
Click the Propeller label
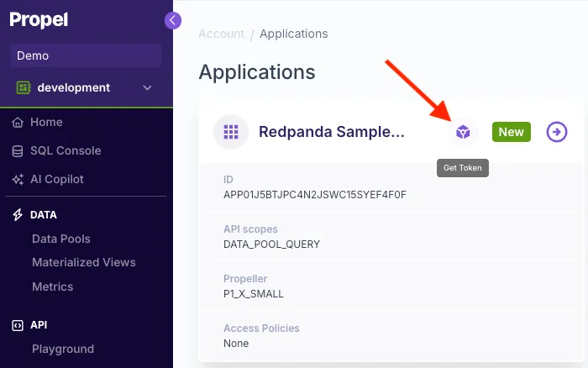245,279
